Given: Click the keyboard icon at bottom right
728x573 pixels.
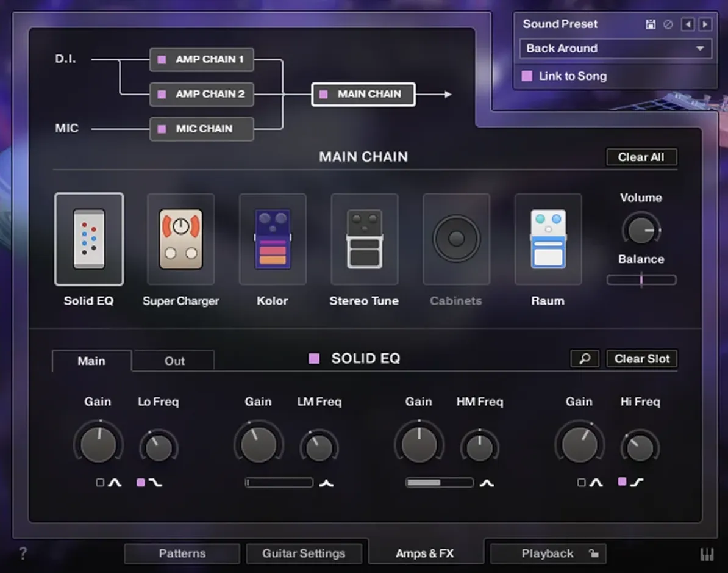Looking at the screenshot, I should coord(707,554).
